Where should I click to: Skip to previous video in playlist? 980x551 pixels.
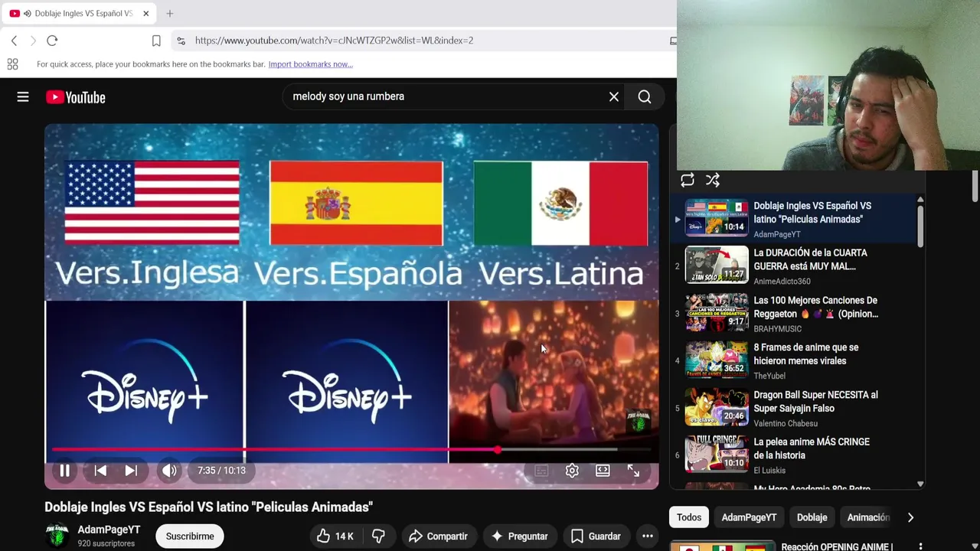100,471
